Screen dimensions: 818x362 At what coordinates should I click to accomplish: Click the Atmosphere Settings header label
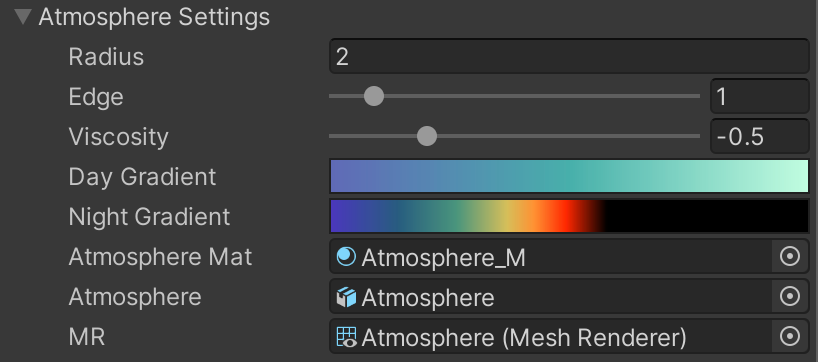(x=154, y=17)
